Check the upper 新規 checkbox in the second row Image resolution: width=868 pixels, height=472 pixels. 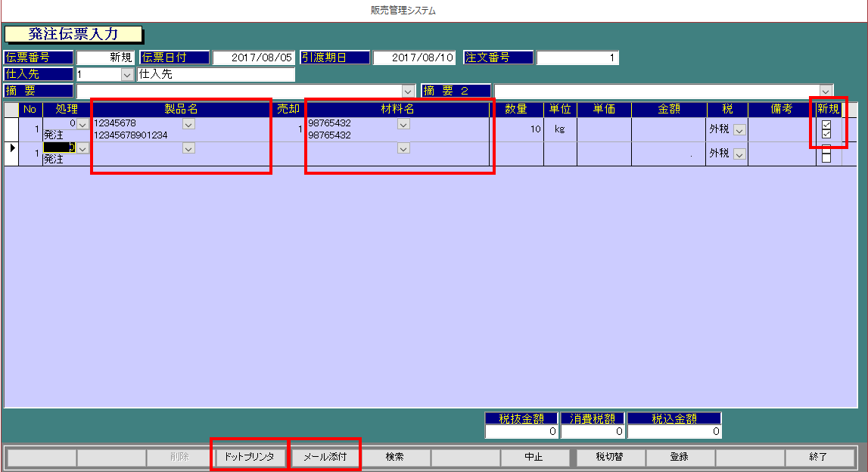tap(826, 149)
